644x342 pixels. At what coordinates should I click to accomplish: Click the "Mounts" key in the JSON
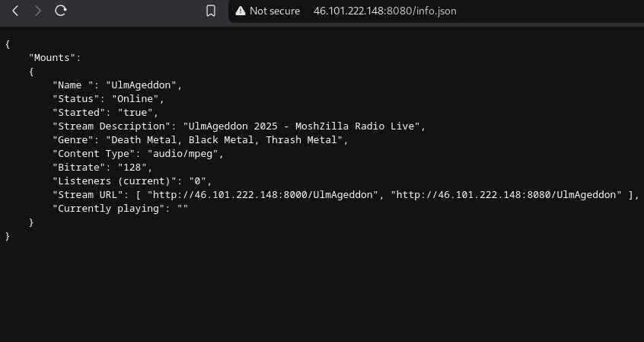(x=54, y=57)
